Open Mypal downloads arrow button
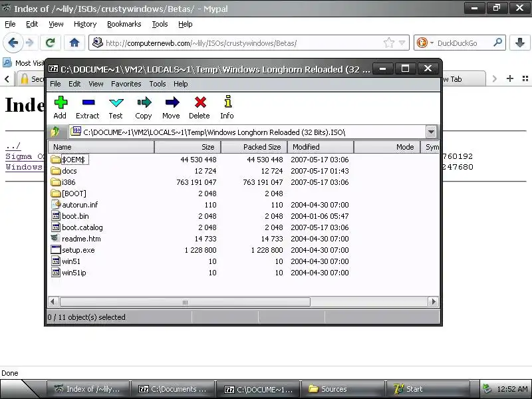The width and height of the screenshot is (532, 399). tap(520, 43)
